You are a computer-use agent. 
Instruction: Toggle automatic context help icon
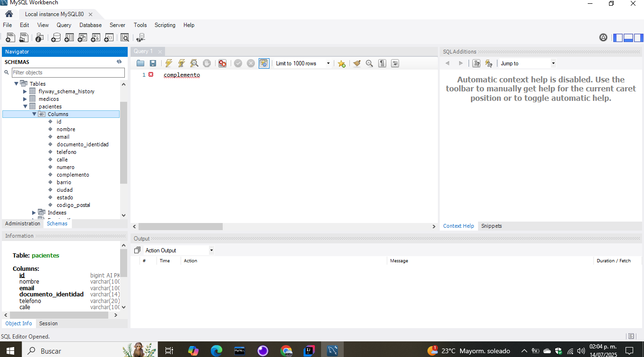[x=489, y=63]
